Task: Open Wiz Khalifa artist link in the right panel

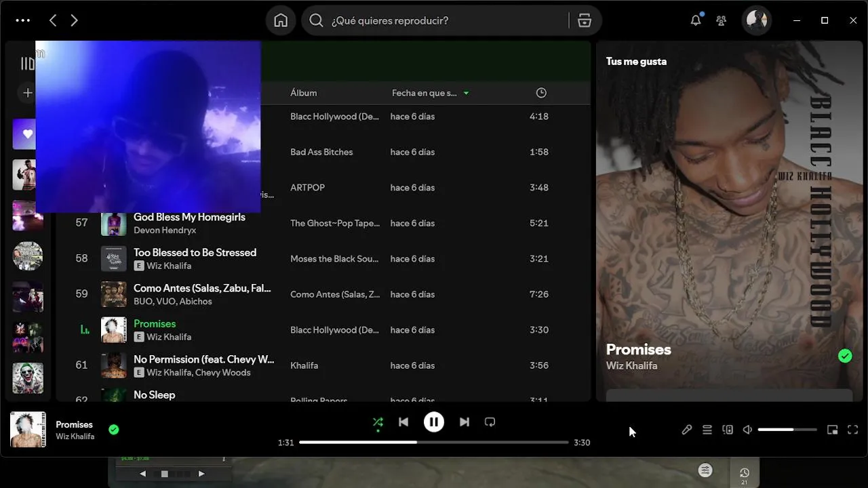Action: [x=631, y=366]
